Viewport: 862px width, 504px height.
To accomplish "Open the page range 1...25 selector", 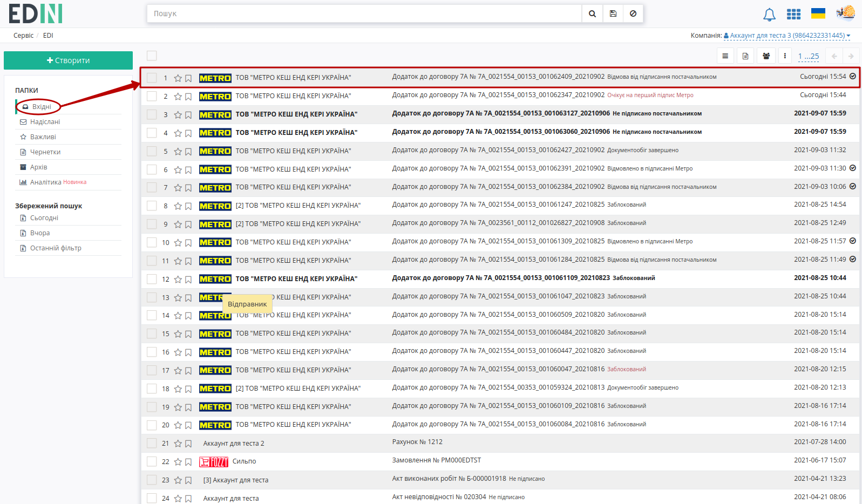I will (x=809, y=56).
